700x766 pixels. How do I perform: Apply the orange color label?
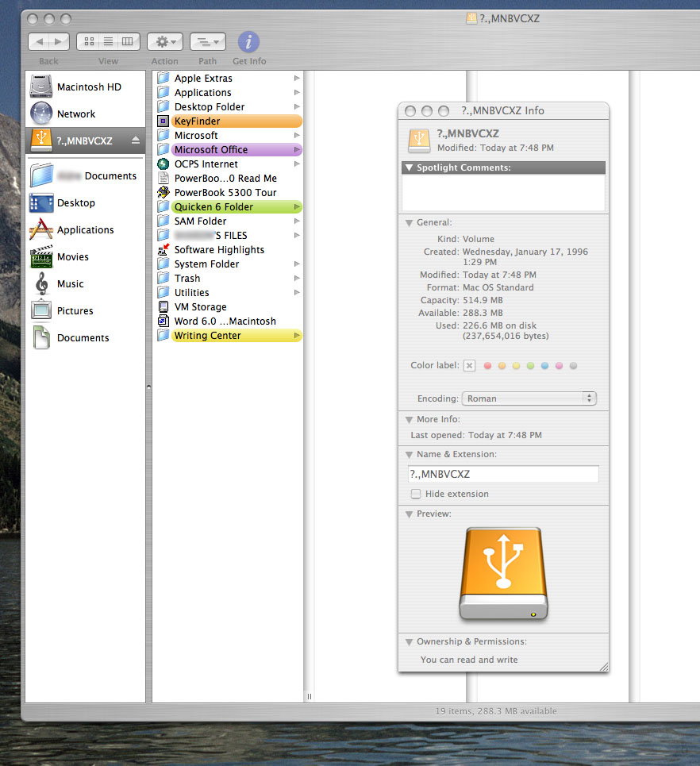click(502, 365)
